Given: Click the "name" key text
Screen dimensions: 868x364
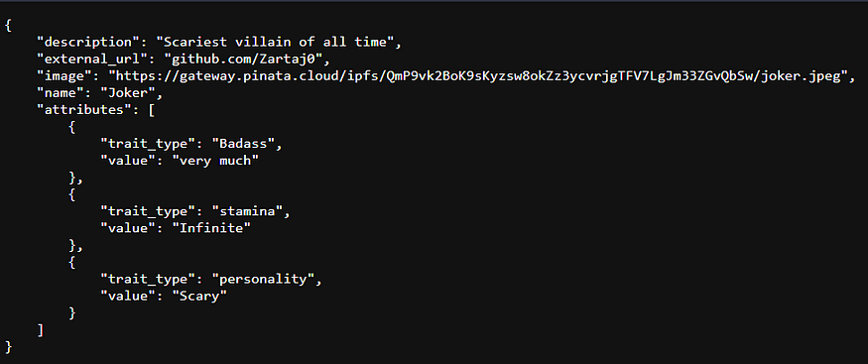Looking at the screenshot, I should 61,93.
